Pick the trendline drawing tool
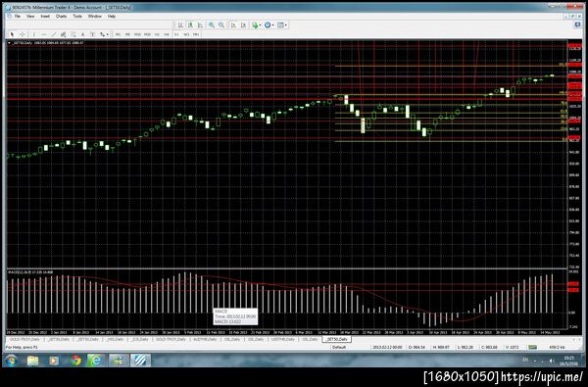 tap(54, 34)
